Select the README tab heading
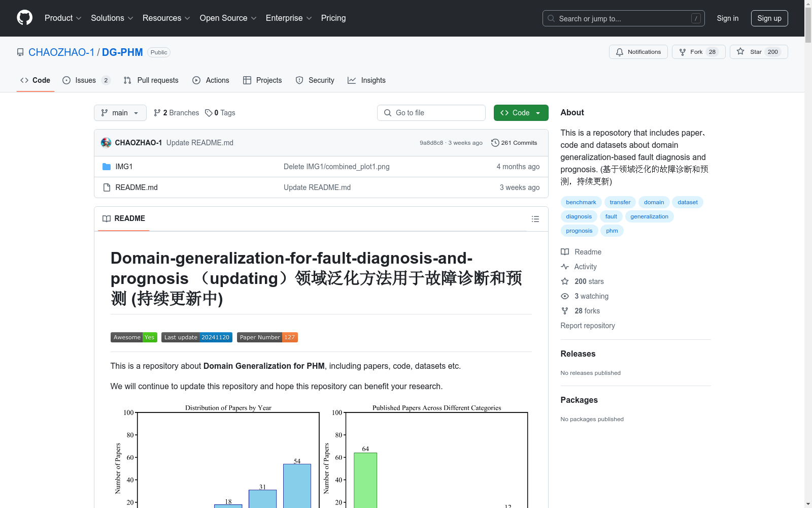 124,218
